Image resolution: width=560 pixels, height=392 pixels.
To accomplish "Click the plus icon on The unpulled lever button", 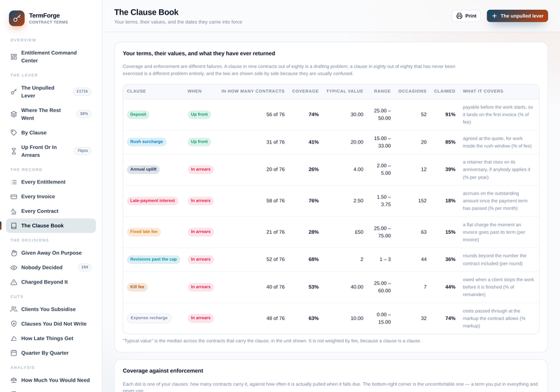I will coord(494,15).
